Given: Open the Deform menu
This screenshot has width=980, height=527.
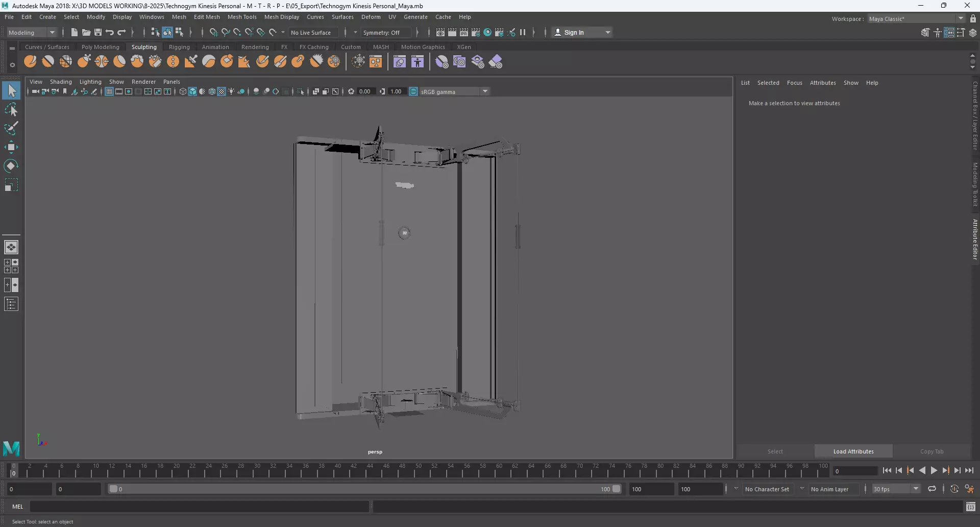Looking at the screenshot, I should point(371,17).
